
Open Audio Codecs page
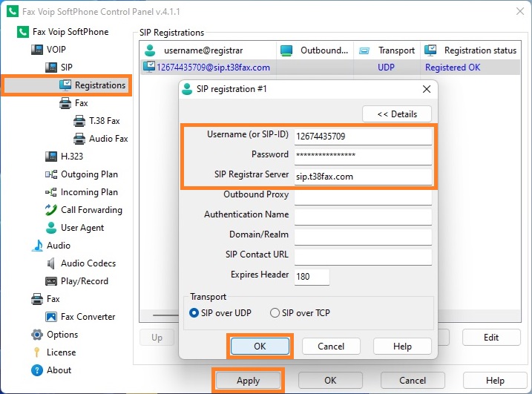[x=88, y=263]
